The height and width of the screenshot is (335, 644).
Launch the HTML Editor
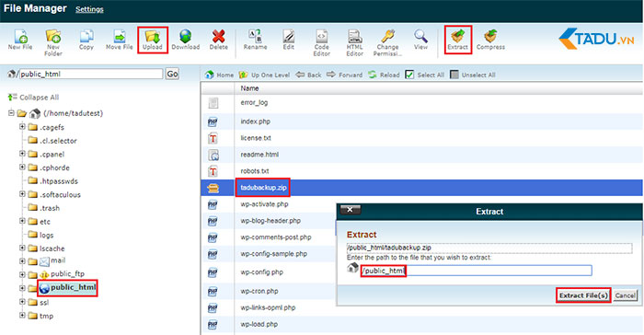pos(354,42)
